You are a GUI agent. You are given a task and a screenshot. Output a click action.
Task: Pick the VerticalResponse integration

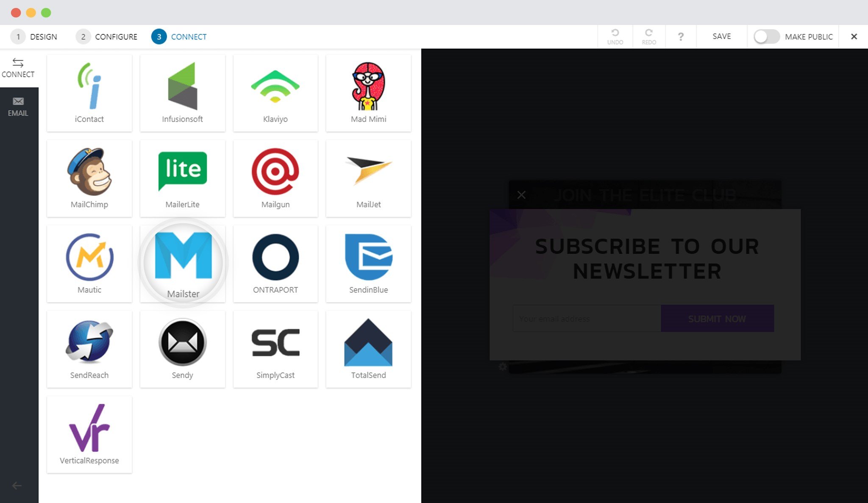pos(89,434)
